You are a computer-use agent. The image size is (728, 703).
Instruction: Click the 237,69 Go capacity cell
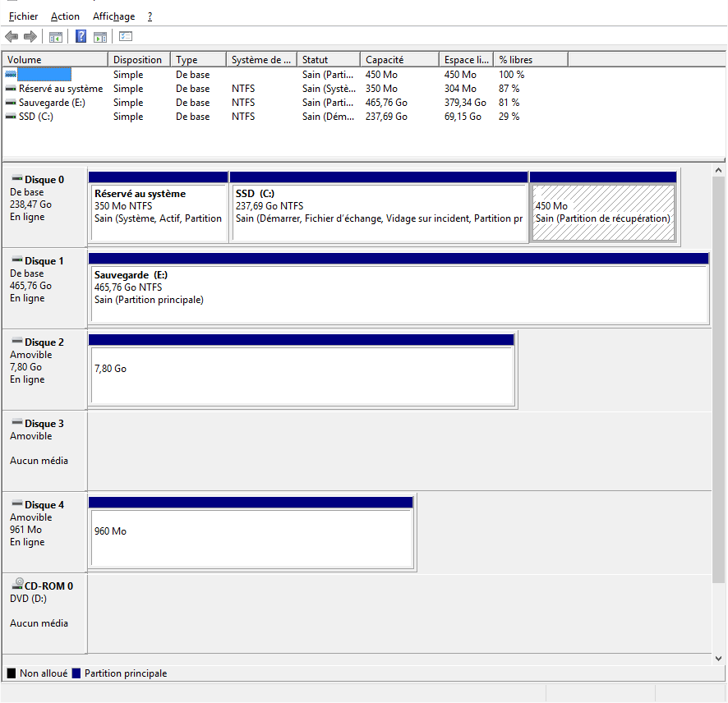386,117
